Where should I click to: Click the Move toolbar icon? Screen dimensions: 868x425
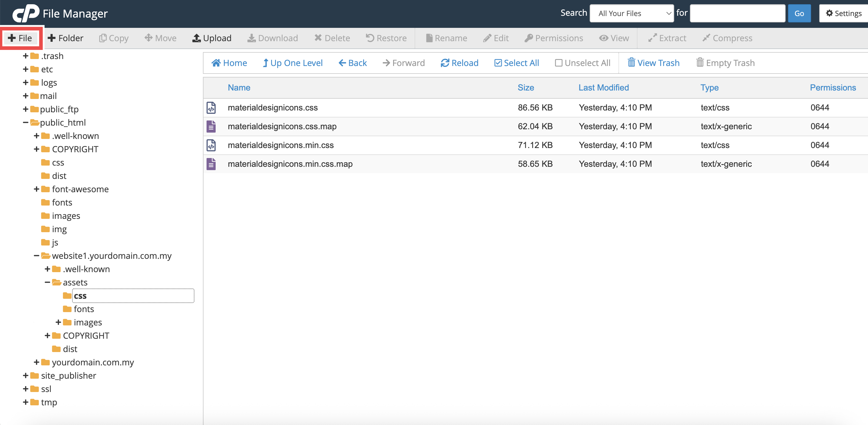[x=148, y=38]
